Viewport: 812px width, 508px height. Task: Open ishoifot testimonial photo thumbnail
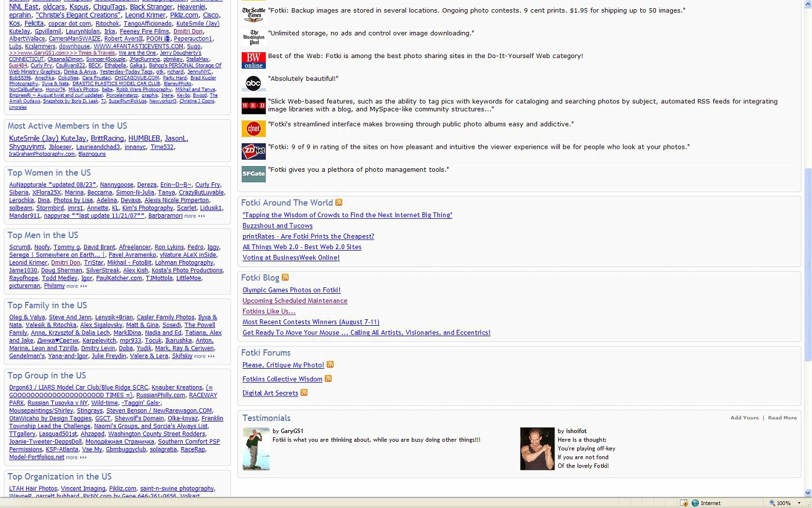click(537, 449)
